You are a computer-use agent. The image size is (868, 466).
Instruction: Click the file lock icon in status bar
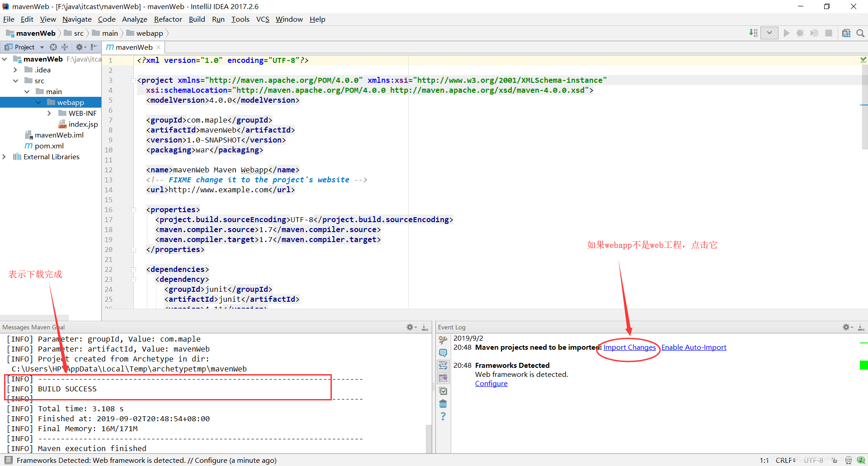click(x=835, y=460)
